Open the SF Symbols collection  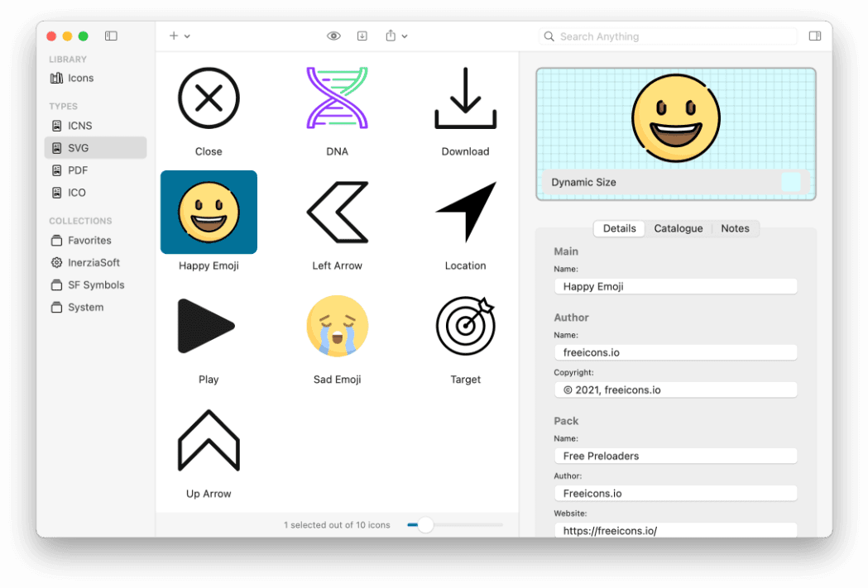[96, 284]
